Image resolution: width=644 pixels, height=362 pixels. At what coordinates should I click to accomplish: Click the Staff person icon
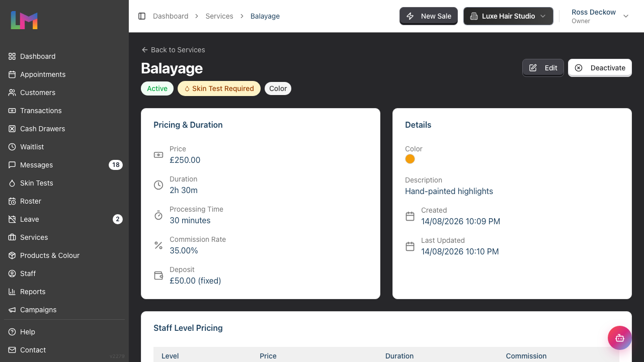12,274
